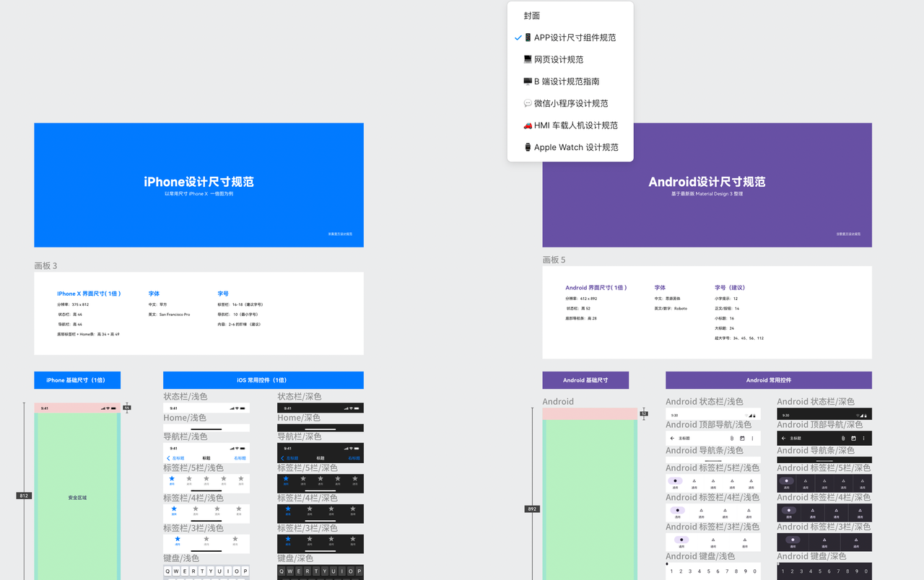Click the blue star in 标签栏/4栏/浅色
The width and height of the screenshot is (924, 580).
click(174, 509)
